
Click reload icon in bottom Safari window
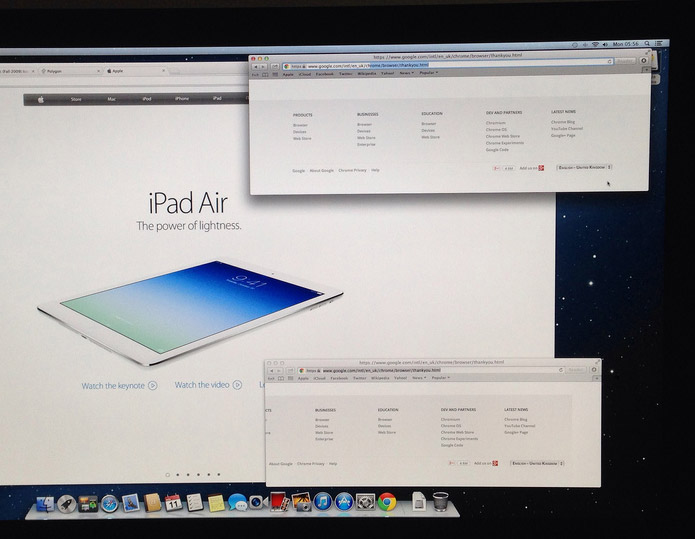tap(561, 370)
